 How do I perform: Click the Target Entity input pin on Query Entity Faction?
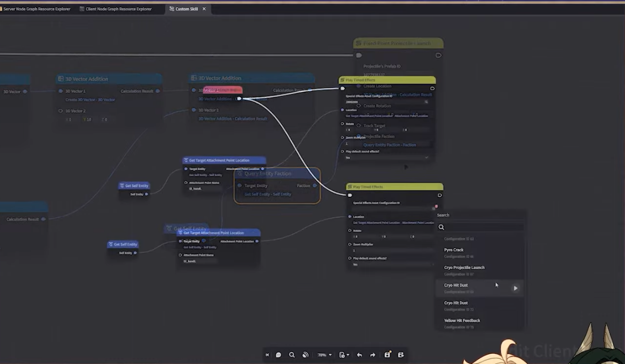click(x=240, y=186)
